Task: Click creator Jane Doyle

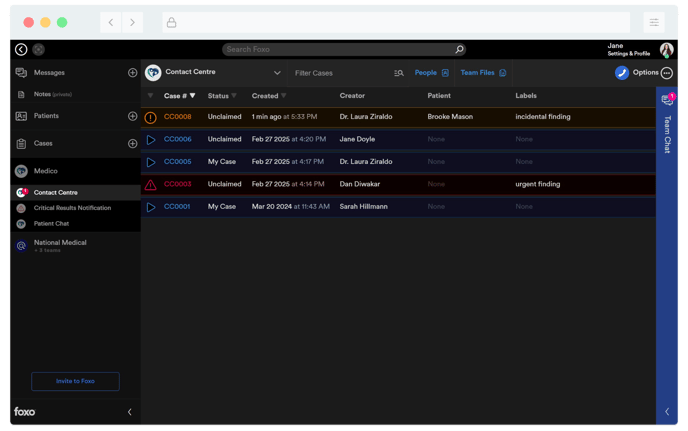Action: click(357, 139)
